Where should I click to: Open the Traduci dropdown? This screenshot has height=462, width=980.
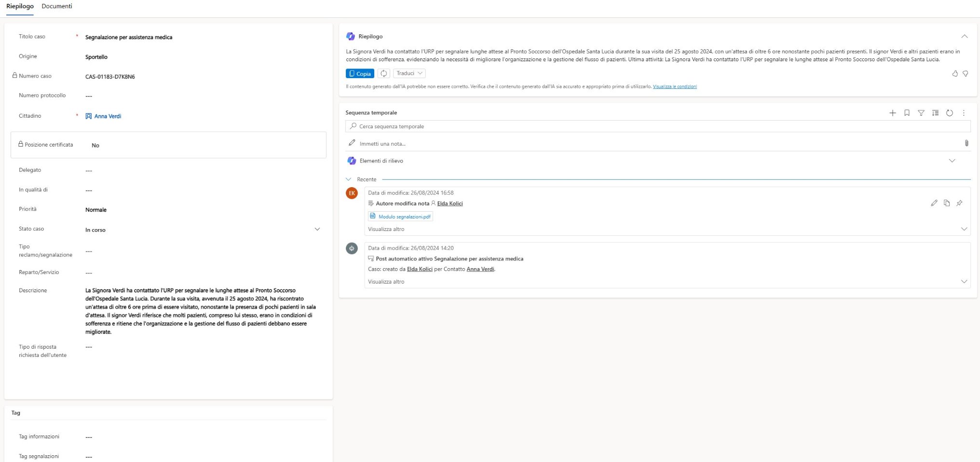(x=409, y=73)
